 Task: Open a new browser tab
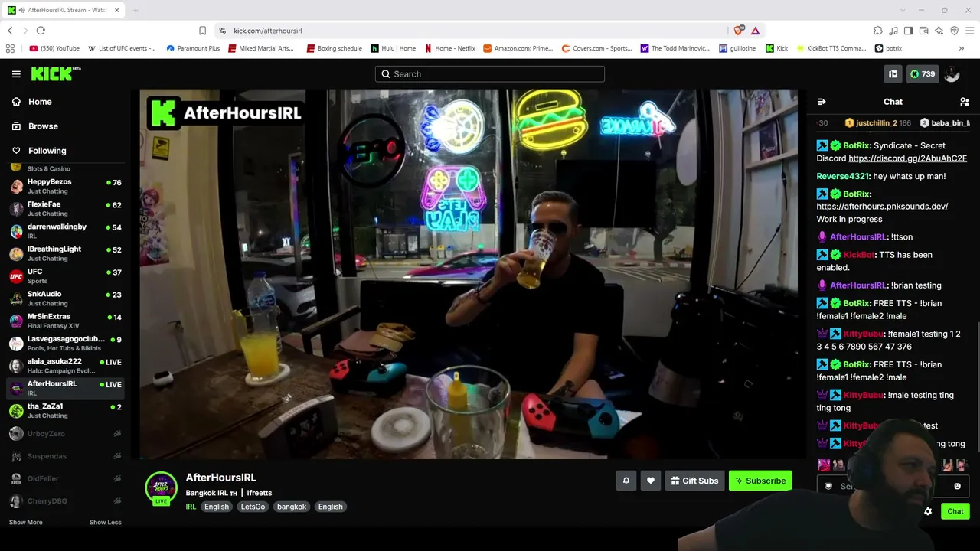click(x=135, y=10)
